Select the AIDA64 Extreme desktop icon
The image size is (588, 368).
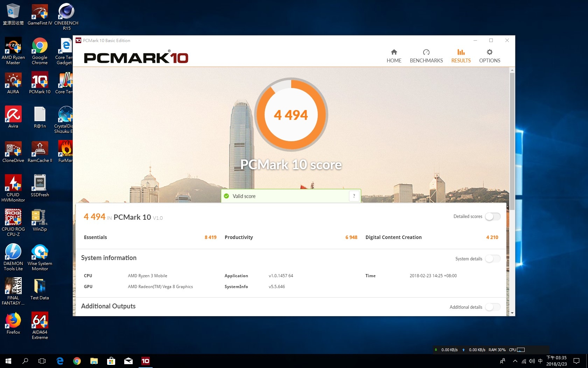click(x=40, y=325)
